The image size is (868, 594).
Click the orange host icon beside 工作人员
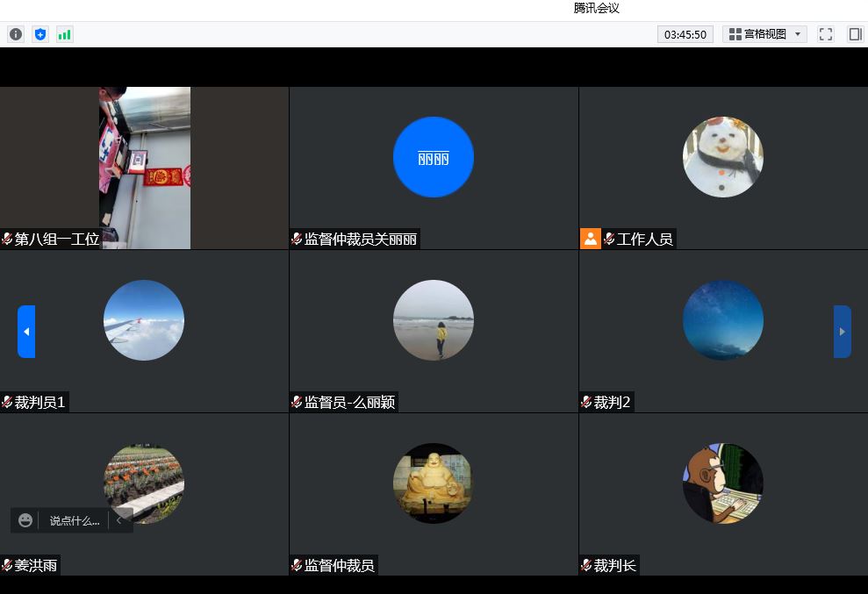coord(590,239)
